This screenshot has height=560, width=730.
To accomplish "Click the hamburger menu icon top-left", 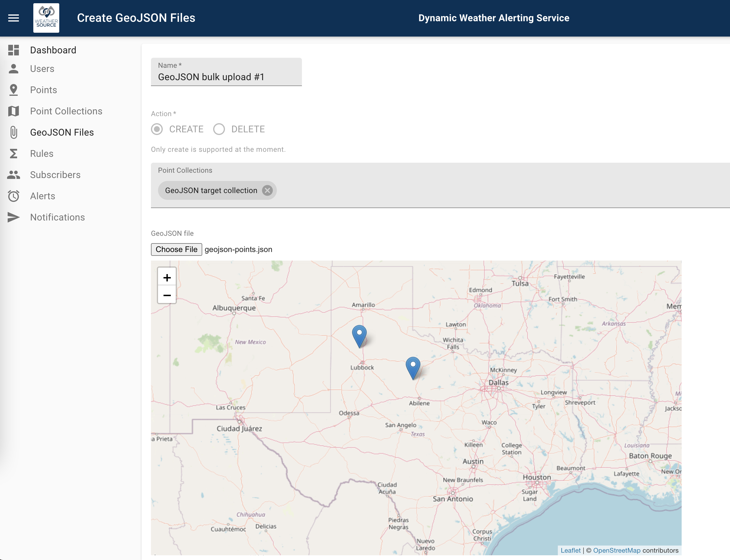I will click(14, 18).
